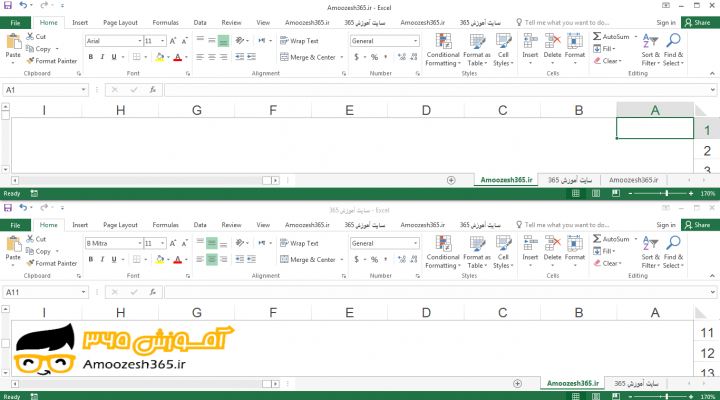Click Save icon in bottom Excel window
This screenshot has width=720, height=400.
pyautogui.click(x=8, y=208)
